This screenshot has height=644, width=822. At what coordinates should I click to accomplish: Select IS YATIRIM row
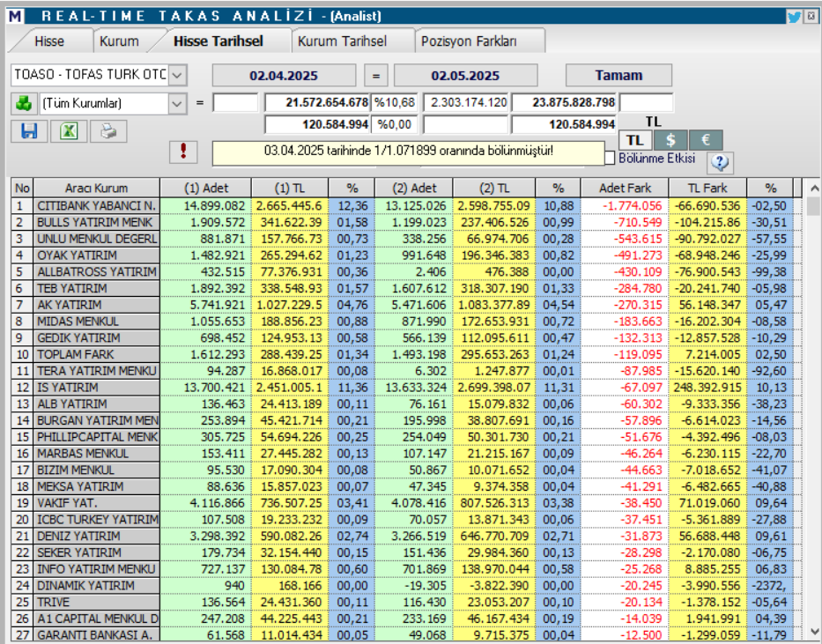coord(407,388)
